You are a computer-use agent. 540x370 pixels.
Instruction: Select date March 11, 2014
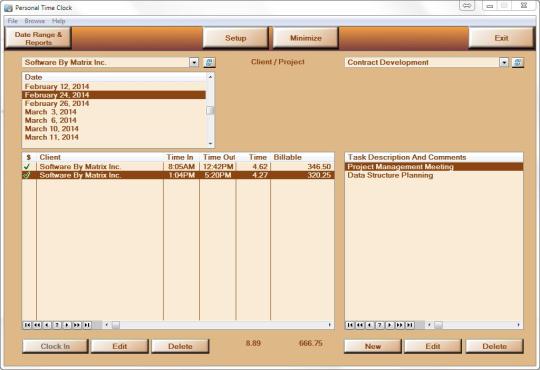pyautogui.click(x=114, y=137)
